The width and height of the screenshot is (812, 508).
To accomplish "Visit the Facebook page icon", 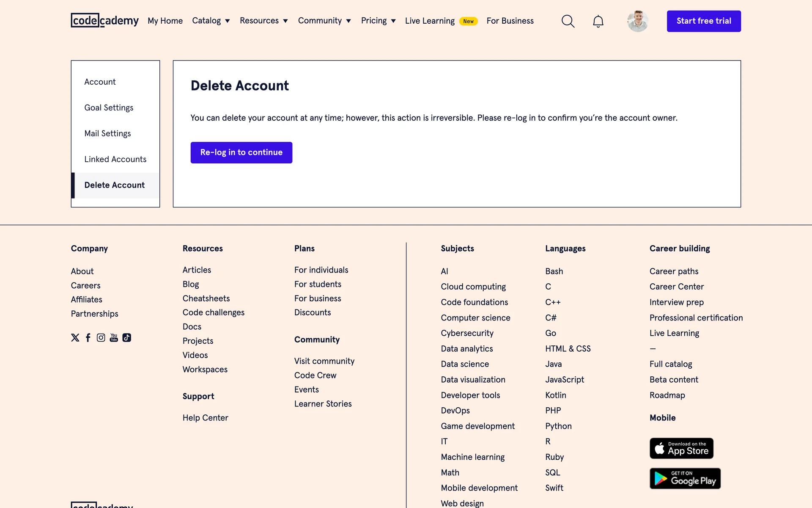I will [x=88, y=337].
